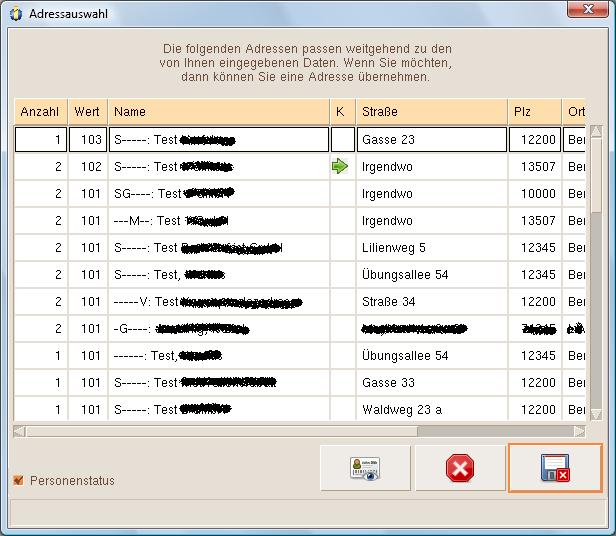
Task: Click the Ort column header
Action: (574, 112)
